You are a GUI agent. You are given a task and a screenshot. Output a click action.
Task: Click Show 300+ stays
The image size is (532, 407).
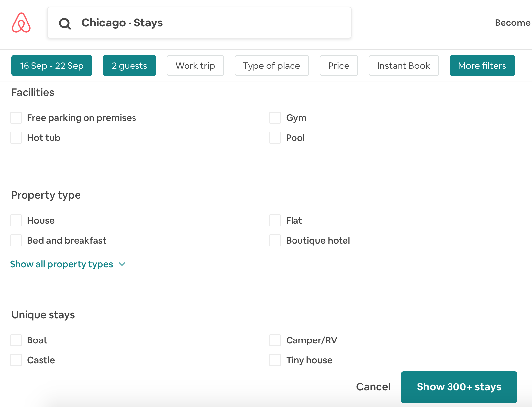pos(459,387)
